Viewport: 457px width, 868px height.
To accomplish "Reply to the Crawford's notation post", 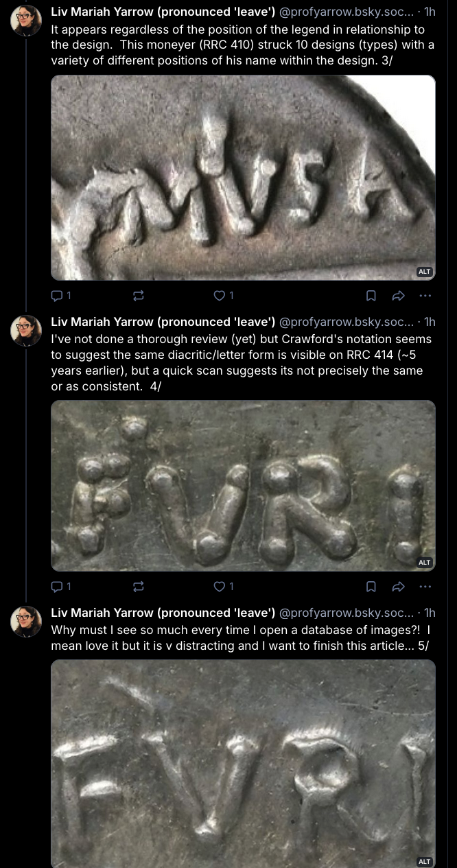I will point(58,587).
